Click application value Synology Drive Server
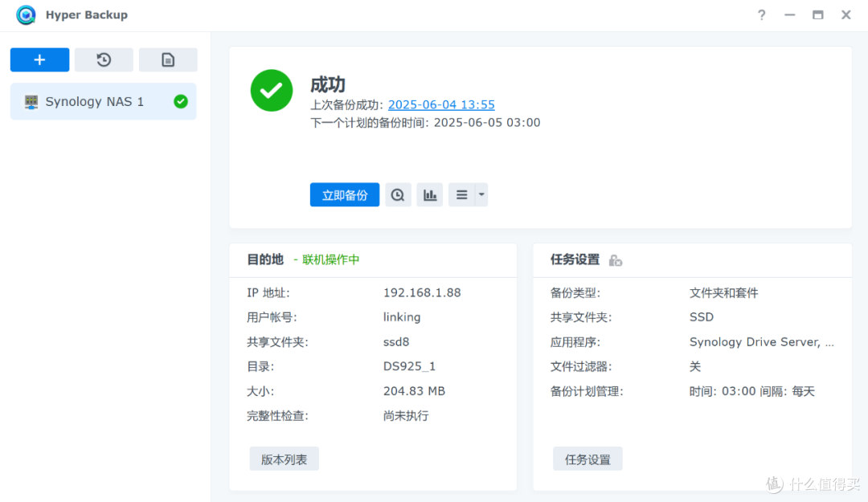The width and height of the screenshot is (868, 502). click(761, 342)
